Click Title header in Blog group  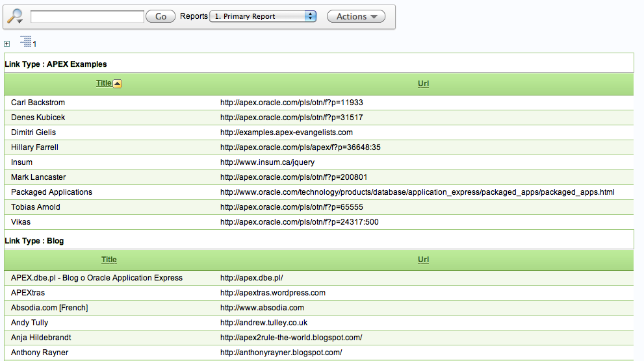(x=109, y=259)
